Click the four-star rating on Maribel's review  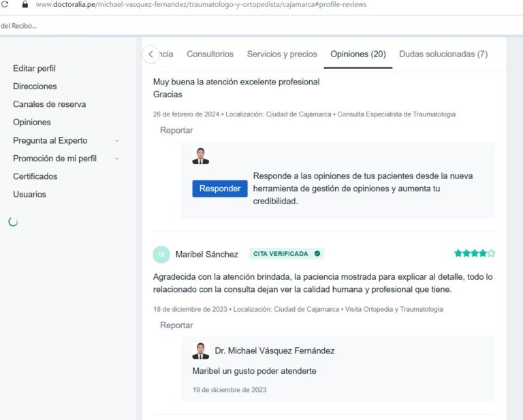click(474, 253)
